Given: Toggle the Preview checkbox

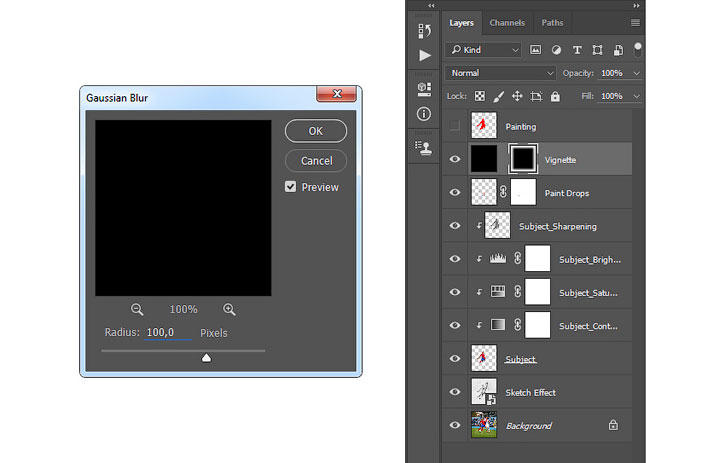Looking at the screenshot, I should [x=290, y=187].
